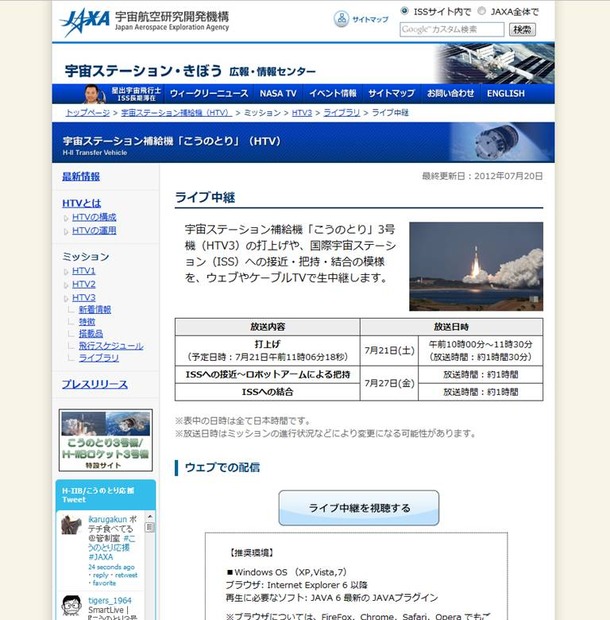Open HTVとは in the sidebar
610x620 pixels.
(81, 203)
